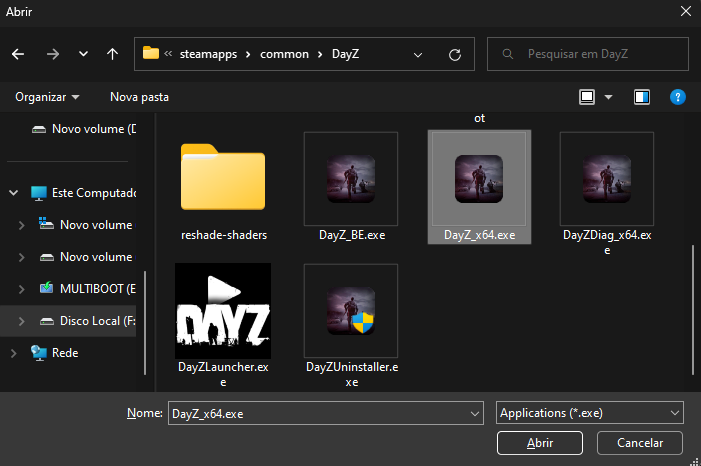This screenshot has height=466, width=701.
Task: Click the folder icon in address bar
Action: (151, 53)
